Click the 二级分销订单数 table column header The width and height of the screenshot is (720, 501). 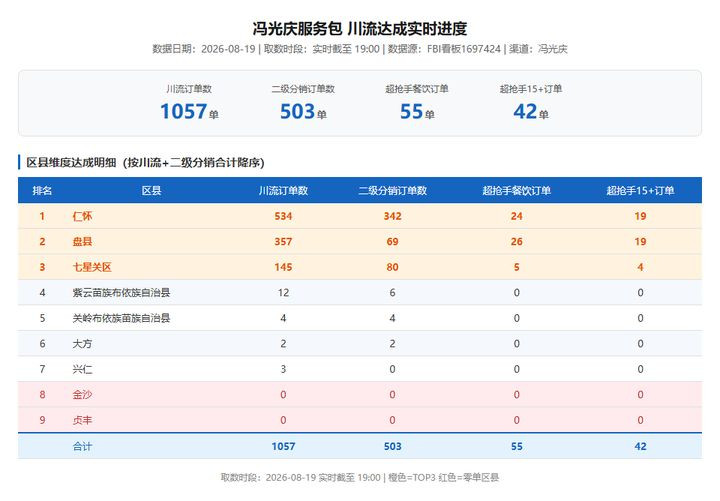pyautogui.click(x=393, y=191)
